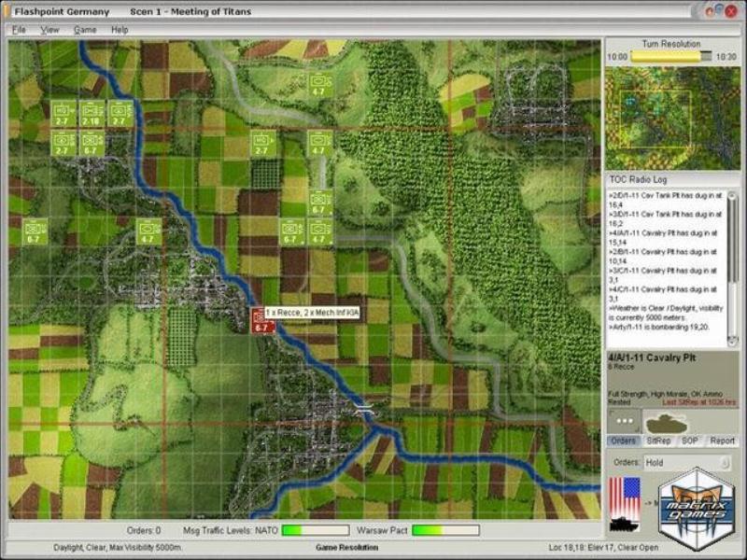Viewport: 747px width, 560px height.
Task: Click the three-dots unit formation icon
Action: point(624,421)
